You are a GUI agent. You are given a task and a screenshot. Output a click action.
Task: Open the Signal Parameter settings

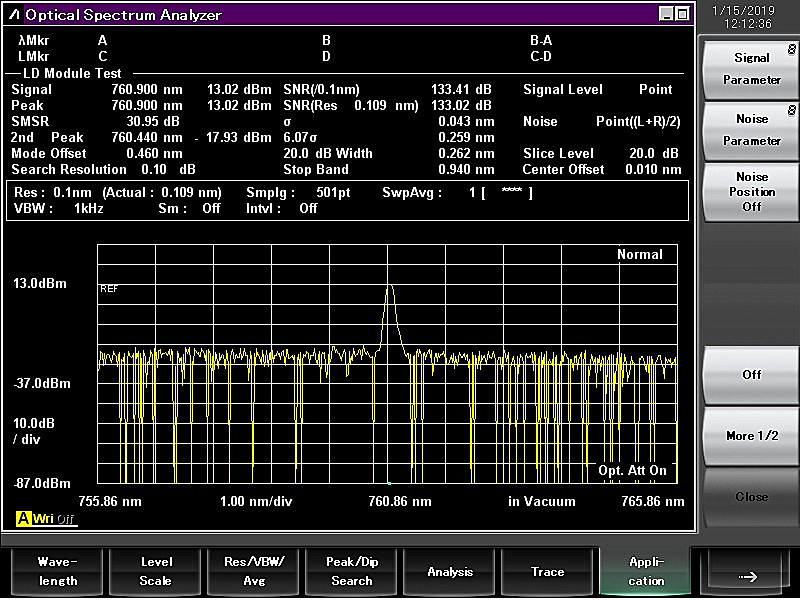[x=751, y=68]
